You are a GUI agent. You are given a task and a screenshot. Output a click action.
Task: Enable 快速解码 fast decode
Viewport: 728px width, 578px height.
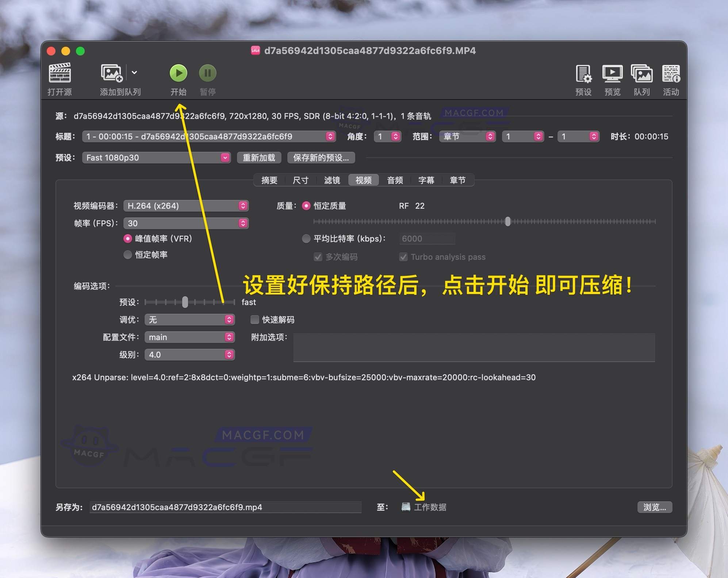pyautogui.click(x=254, y=320)
